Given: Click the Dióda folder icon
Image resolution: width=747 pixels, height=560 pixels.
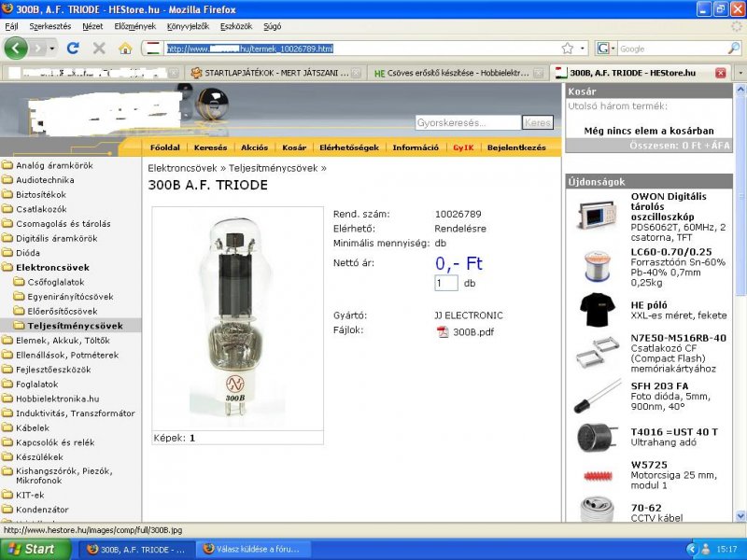Looking at the screenshot, I should click(x=7, y=253).
